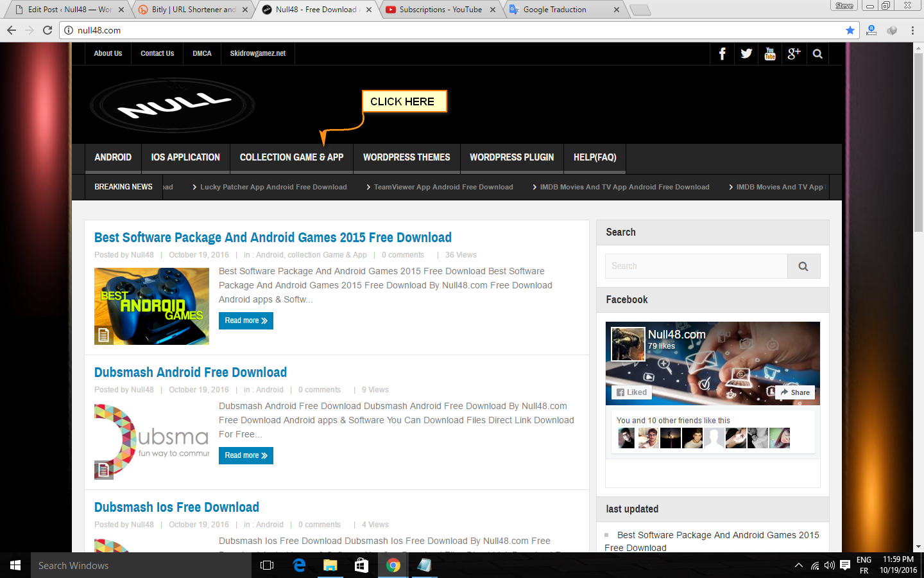Open the HELP(FAQ) menu item

(595, 157)
